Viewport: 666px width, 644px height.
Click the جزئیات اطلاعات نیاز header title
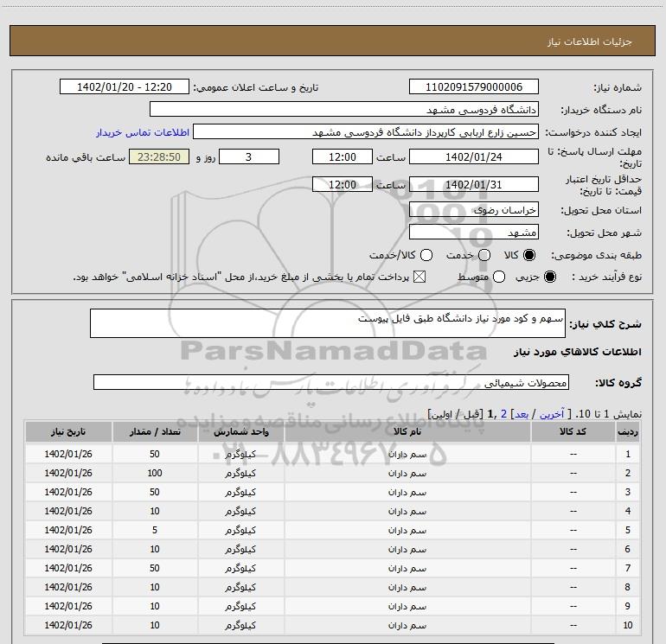point(590,41)
